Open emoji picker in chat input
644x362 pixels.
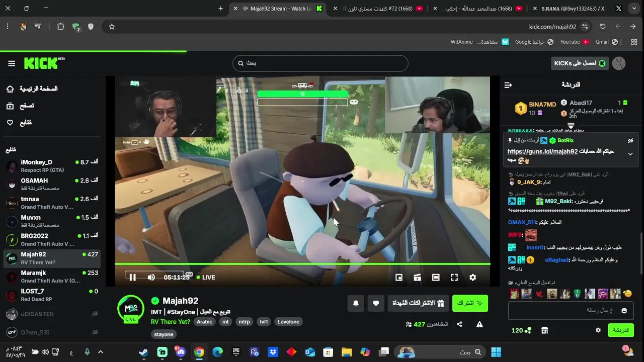[624, 311]
